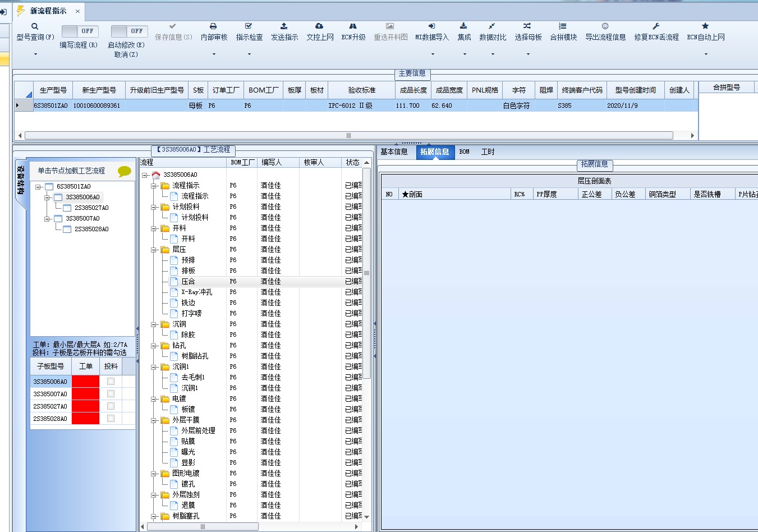Check 投料 box for 2S385028A0
The image size is (758, 532).
click(111, 419)
